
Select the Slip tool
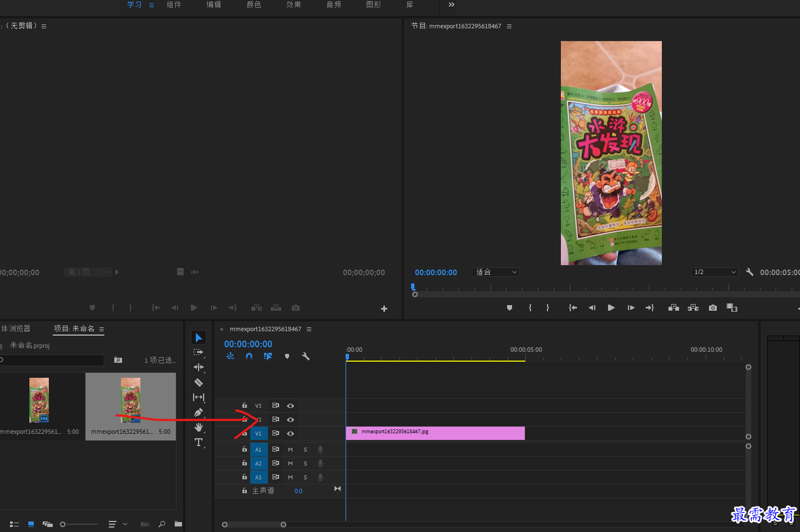pos(199,397)
